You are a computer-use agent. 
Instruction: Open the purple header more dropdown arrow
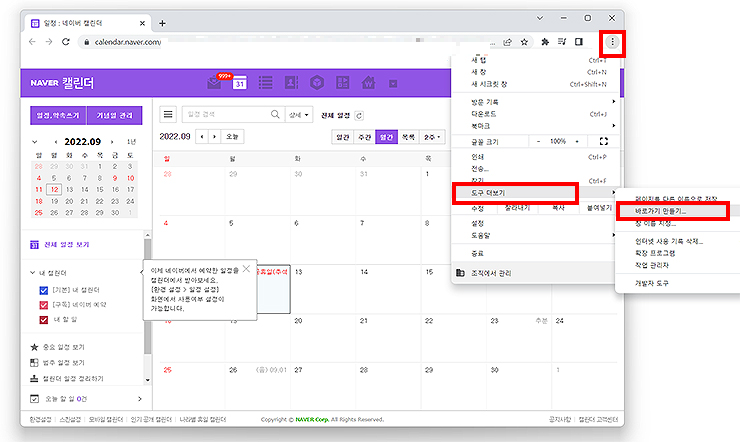(393, 84)
